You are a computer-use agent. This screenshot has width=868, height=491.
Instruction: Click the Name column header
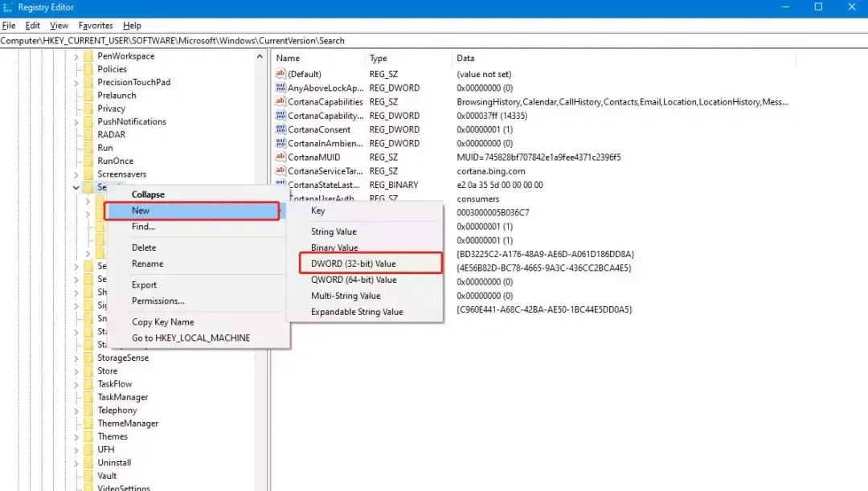(x=288, y=59)
